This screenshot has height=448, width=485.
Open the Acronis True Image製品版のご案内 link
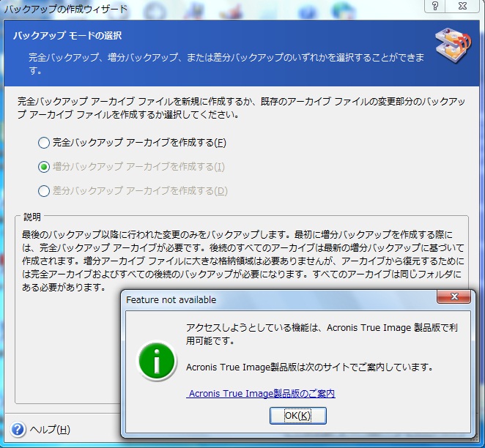261,393
